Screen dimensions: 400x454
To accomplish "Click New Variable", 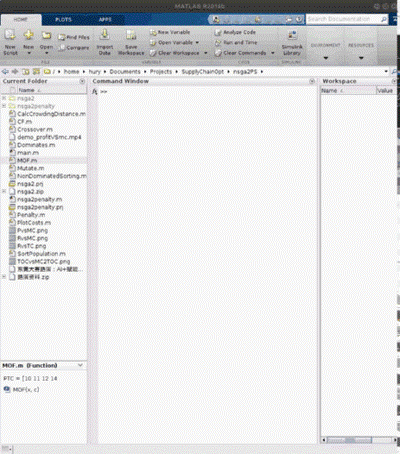I will click(x=170, y=32).
